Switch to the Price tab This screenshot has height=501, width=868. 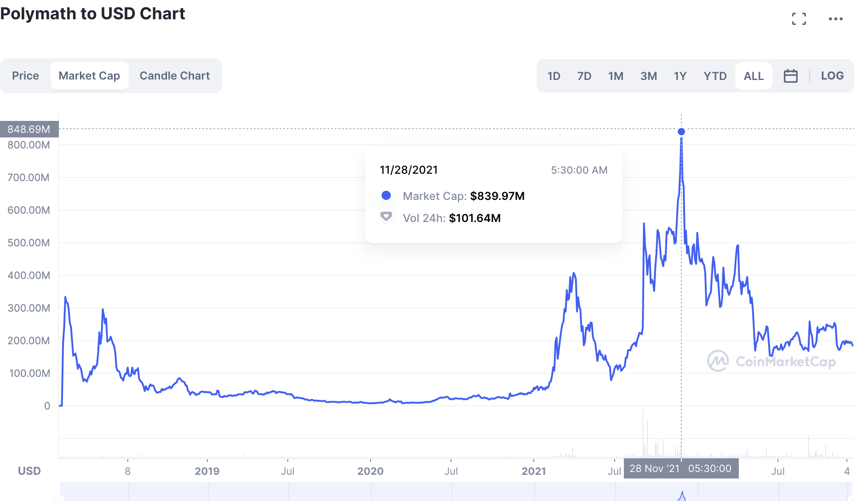tap(26, 76)
